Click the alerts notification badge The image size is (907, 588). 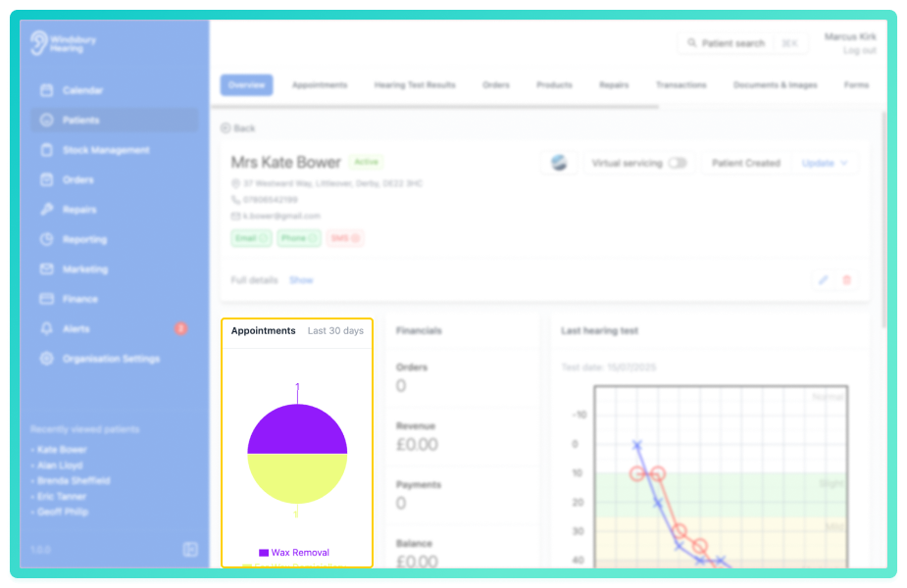(180, 328)
